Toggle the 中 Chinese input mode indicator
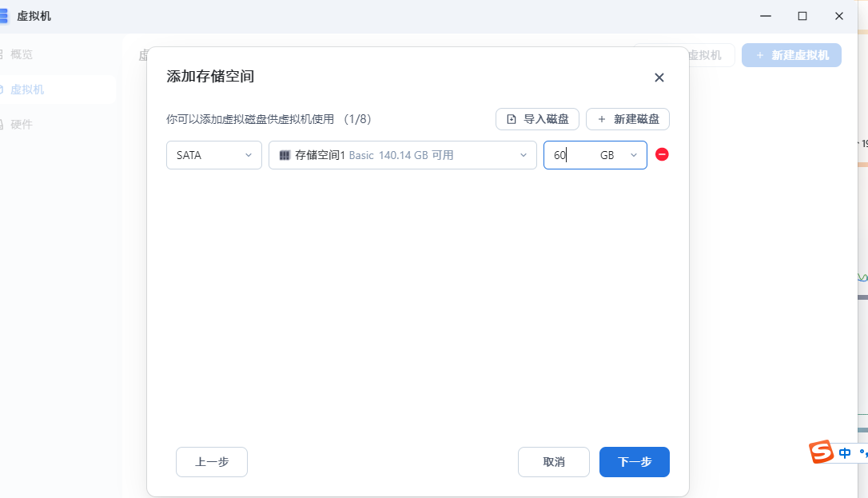Screen dimensions: 868x498 845,453
